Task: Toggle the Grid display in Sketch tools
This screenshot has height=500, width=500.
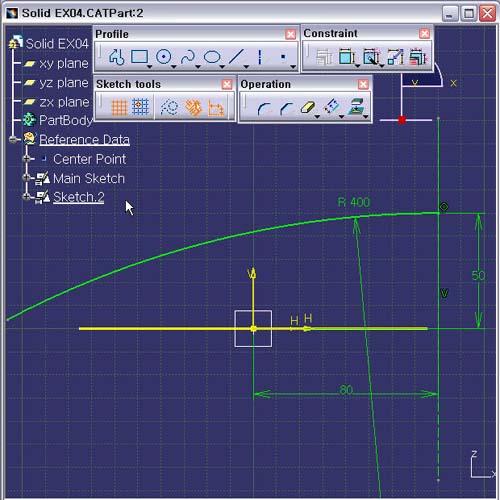Action: tap(119, 107)
